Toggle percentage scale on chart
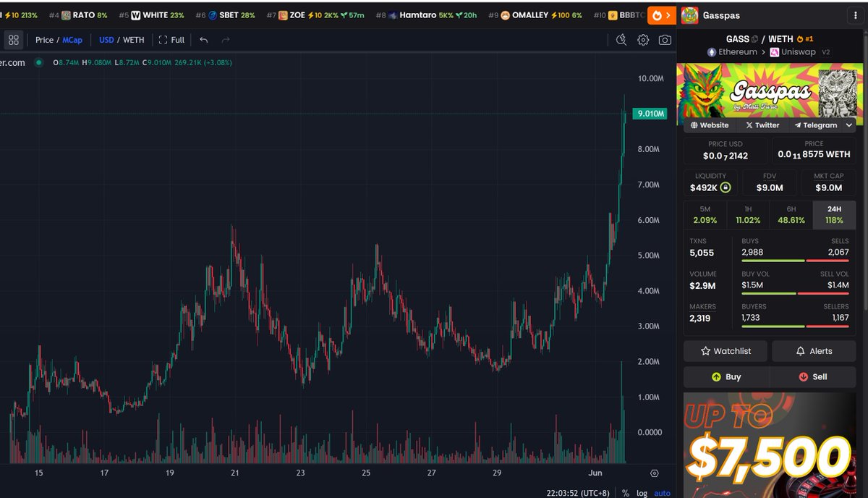Image resolution: width=868 pixels, height=498 pixels. (625, 493)
